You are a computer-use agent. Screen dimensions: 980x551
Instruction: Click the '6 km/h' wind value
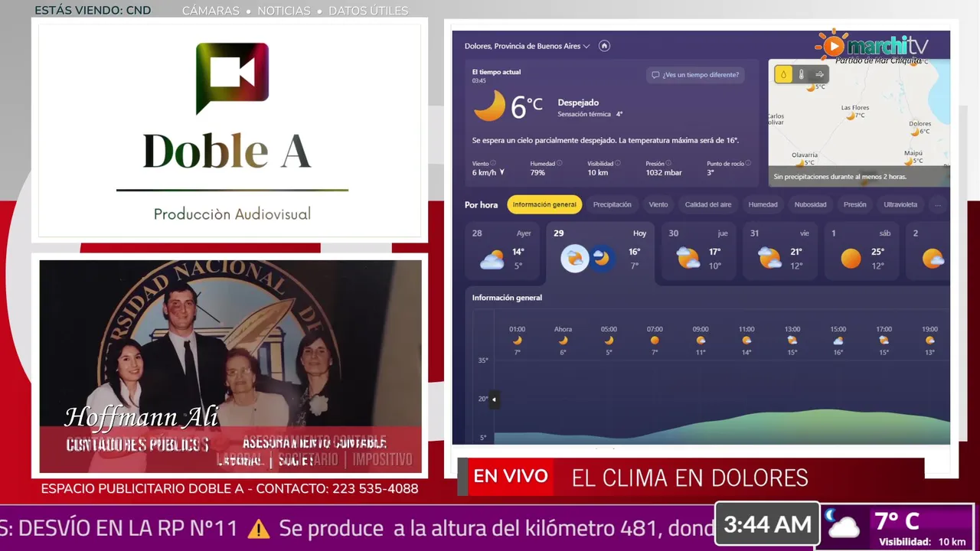484,173
